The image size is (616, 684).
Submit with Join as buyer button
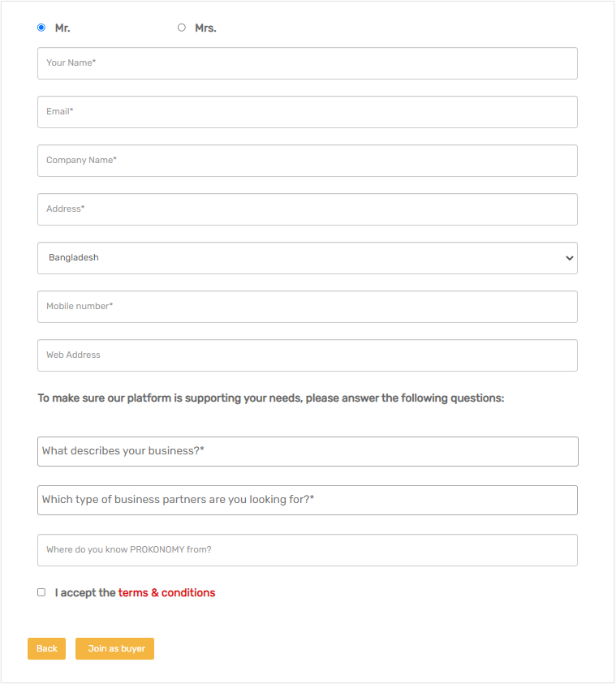click(114, 649)
